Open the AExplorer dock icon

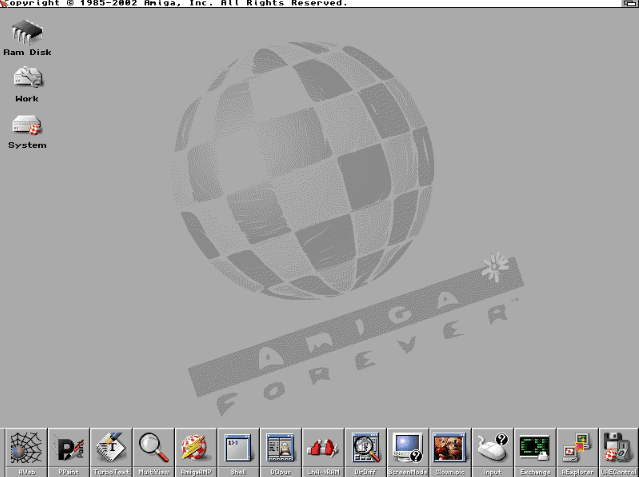pos(577,452)
